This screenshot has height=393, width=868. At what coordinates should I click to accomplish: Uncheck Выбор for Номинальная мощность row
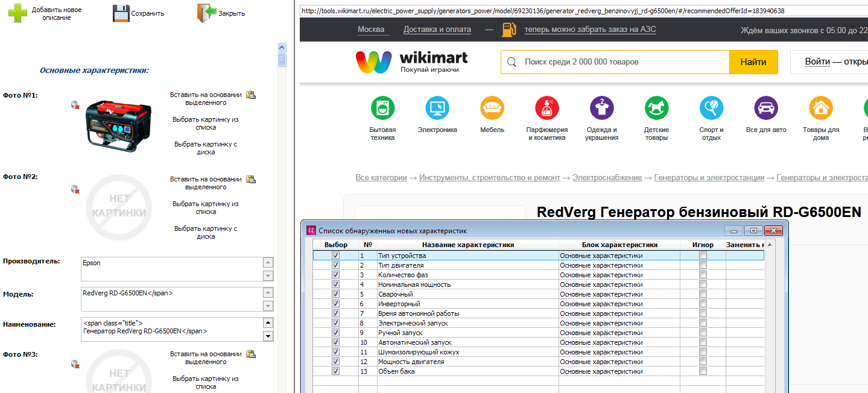(335, 285)
